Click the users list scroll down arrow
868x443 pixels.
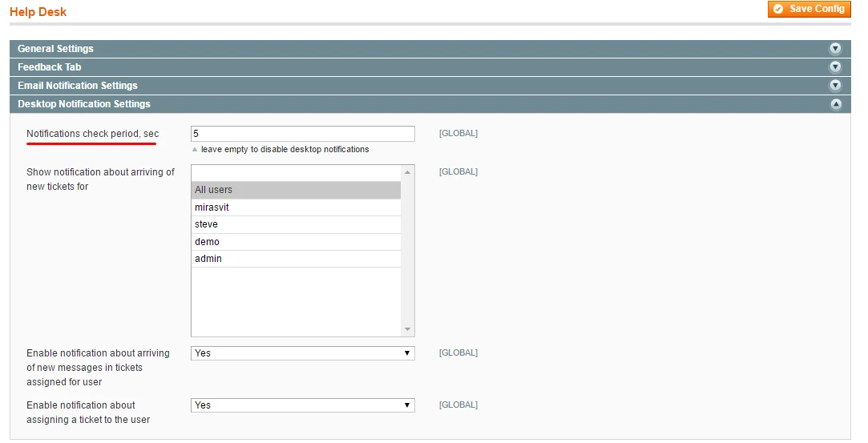(407, 329)
